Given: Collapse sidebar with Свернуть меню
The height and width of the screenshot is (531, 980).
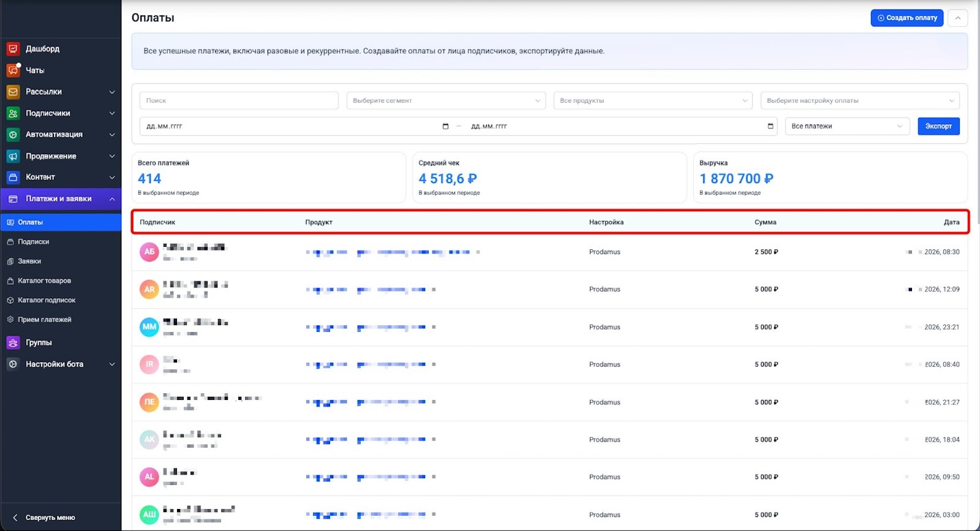Looking at the screenshot, I should click(50, 518).
